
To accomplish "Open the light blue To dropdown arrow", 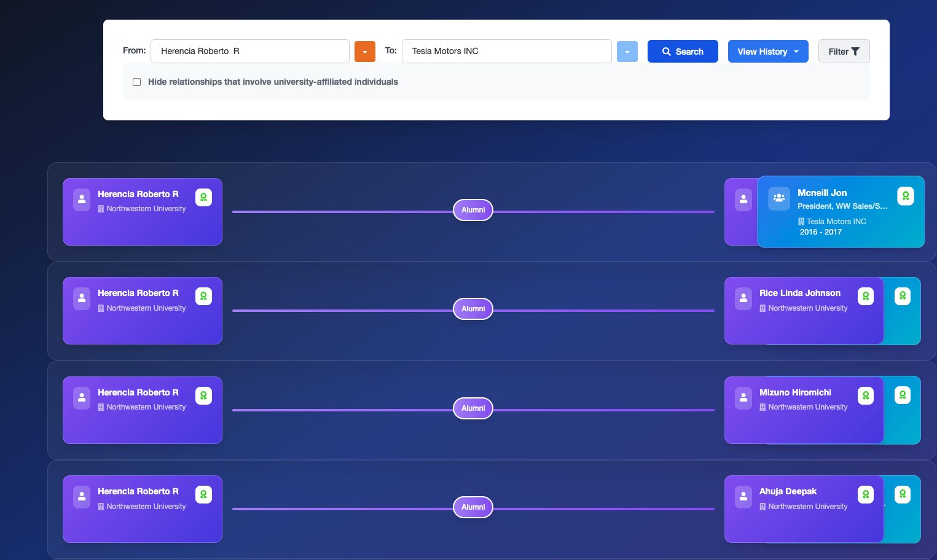I will coord(627,52).
